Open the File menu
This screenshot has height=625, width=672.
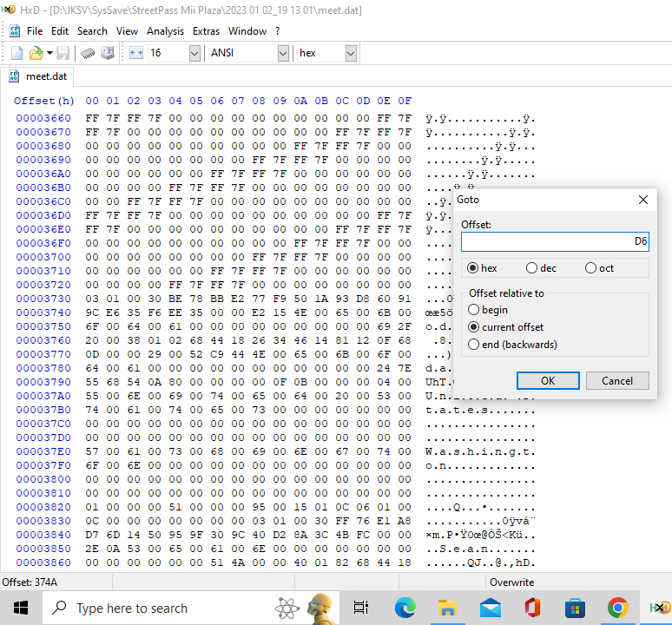(x=34, y=31)
